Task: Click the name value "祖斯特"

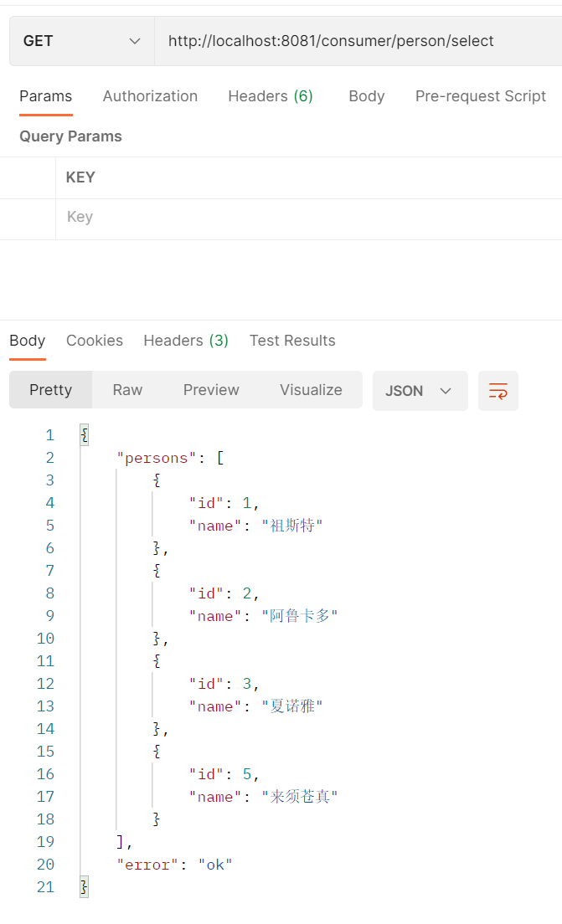Action: point(292,526)
